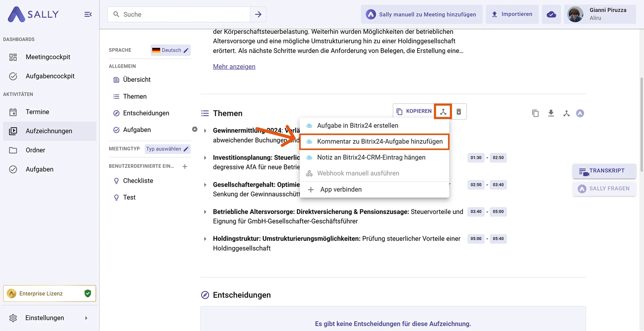
Task: Submit search with arrow button
Action: (258, 14)
